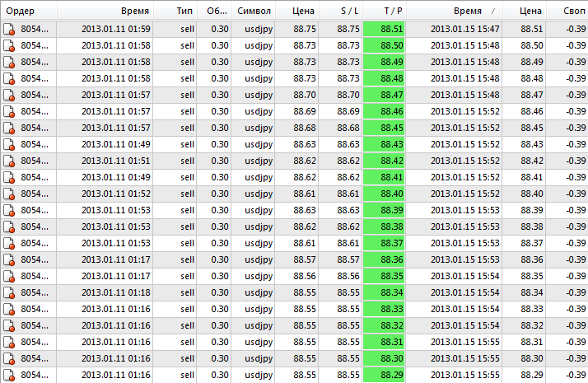Image resolution: width=588 pixels, height=383 pixels.
Task: Sort by the T / P column header
Action: pyautogui.click(x=385, y=11)
